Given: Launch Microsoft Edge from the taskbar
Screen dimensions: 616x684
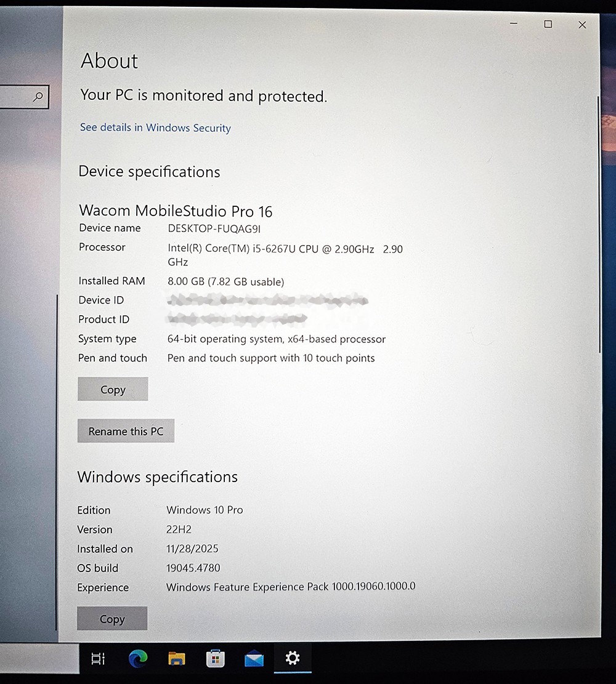Looking at the screenshot, I should coord(138,658).
